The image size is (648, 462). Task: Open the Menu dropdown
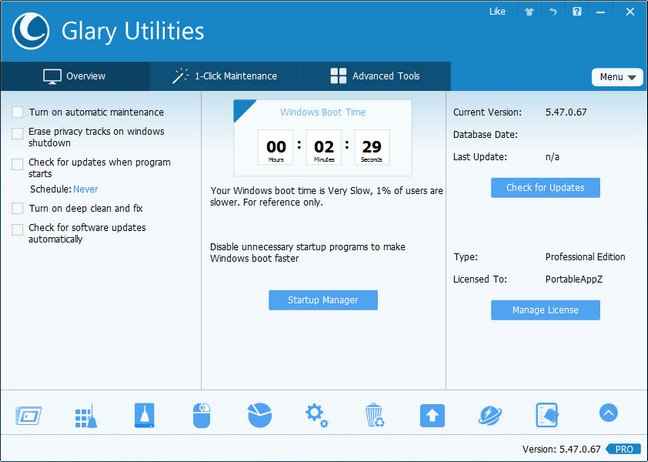616,77
